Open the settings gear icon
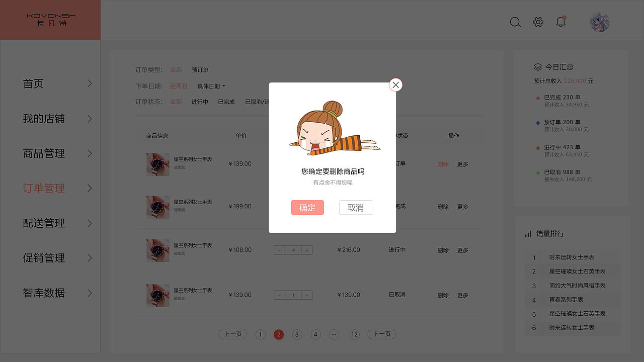644x362 pixels. [x=538, y=22]
